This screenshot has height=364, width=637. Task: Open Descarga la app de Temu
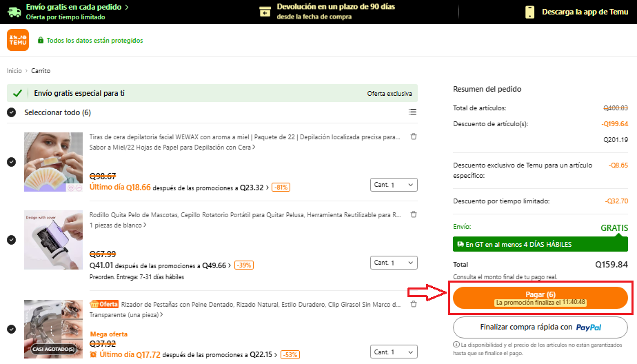point(585,12)
